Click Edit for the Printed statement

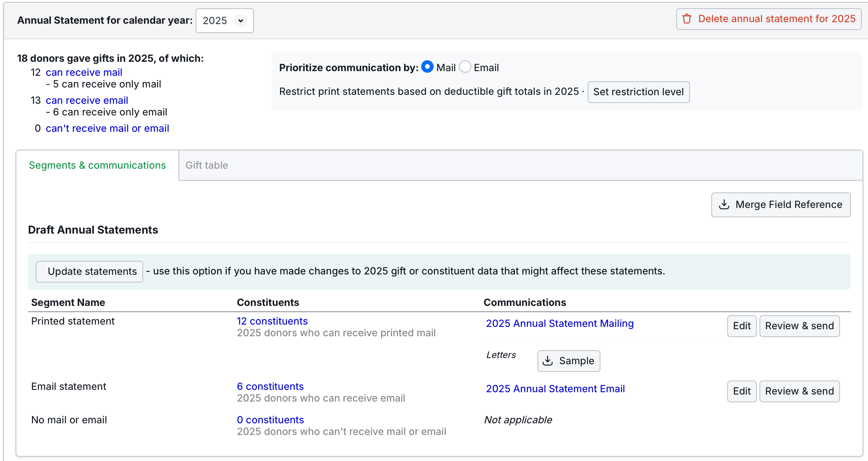click(x=742, y=326)
